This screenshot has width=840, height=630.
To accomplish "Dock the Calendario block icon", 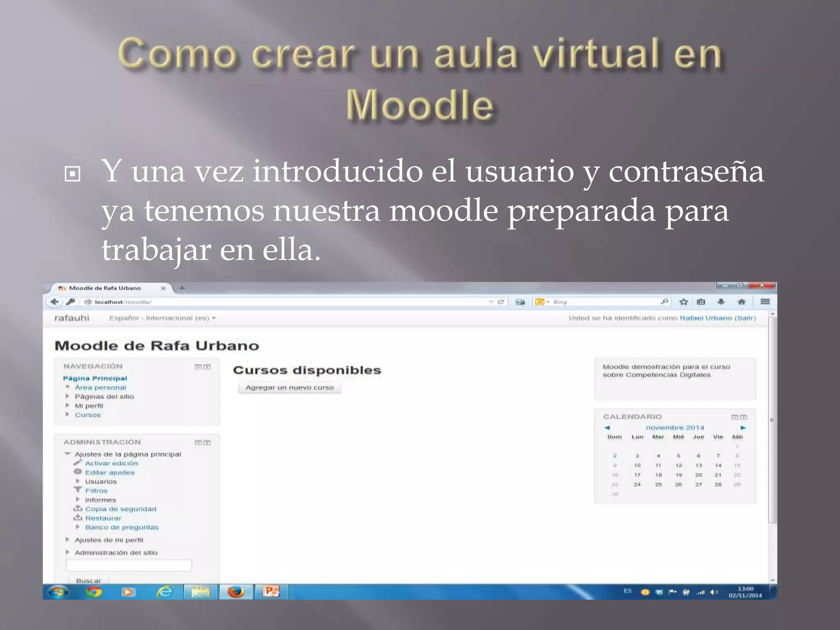I will coord(744,417).
